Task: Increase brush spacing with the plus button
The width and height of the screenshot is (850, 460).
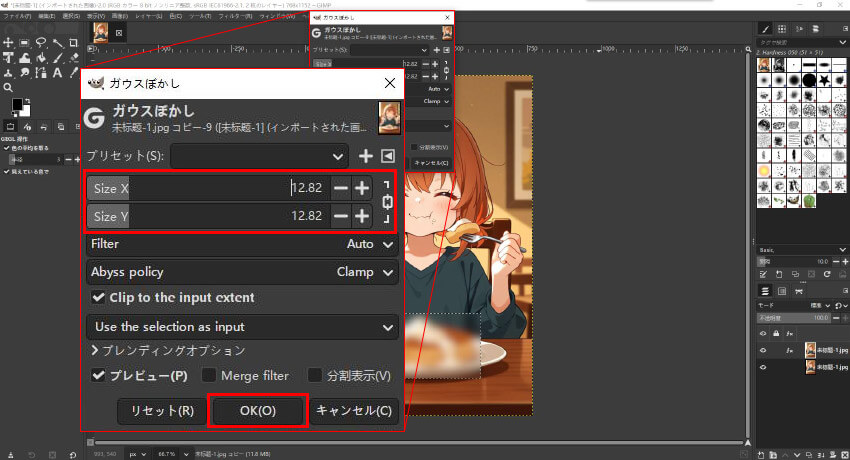Action: (845, 262)
